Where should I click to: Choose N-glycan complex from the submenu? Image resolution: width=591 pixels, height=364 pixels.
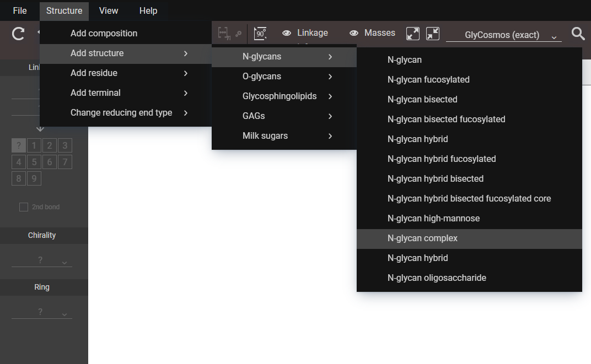422,238
